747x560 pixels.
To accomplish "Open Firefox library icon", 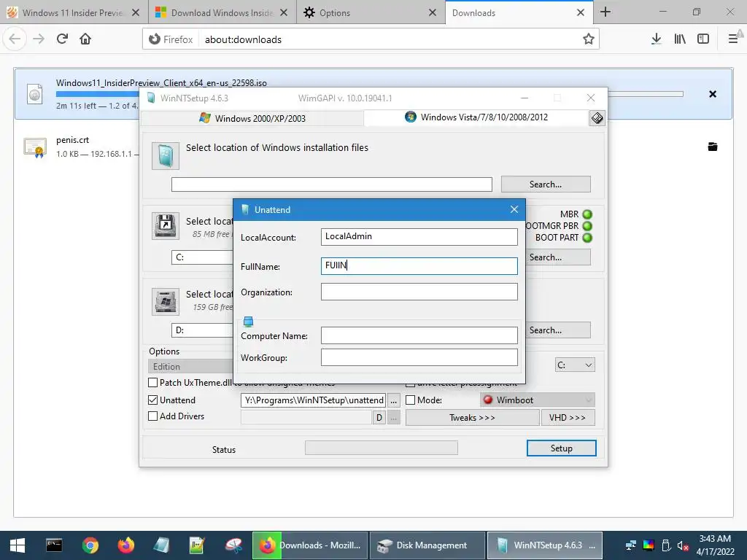I will click(680, 39).
